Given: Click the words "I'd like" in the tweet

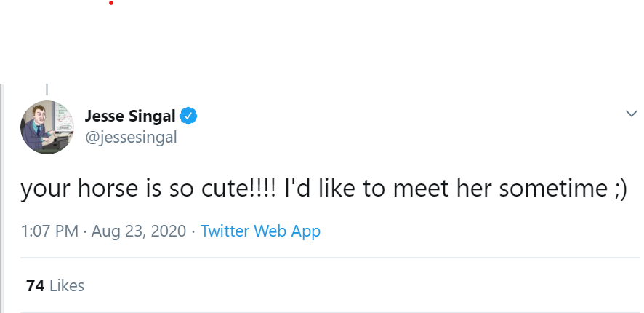Looking at the screenshot, I should tap(321, 189).
